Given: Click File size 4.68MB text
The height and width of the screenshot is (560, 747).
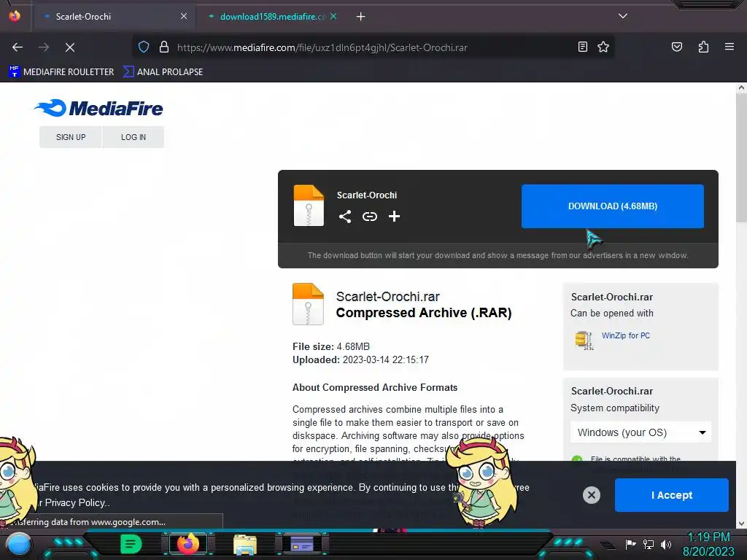Looking at the screenshot, I should (x=331, y=346).
